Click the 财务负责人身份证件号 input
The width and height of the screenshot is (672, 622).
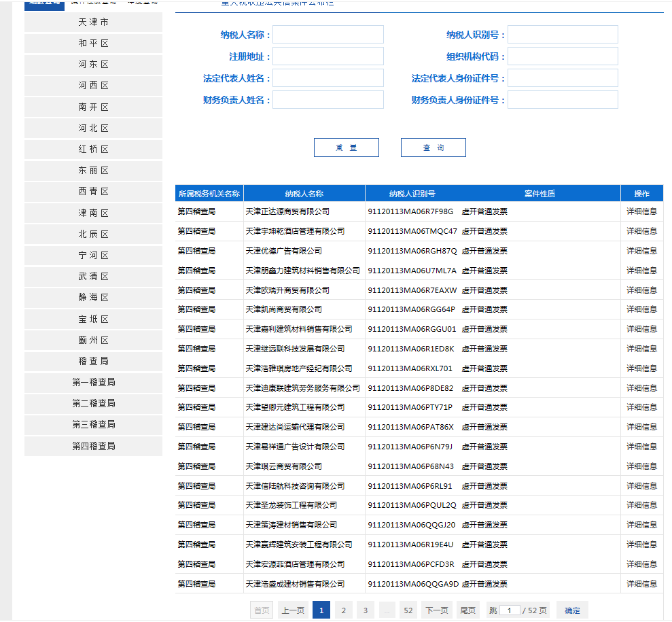pos(563,99)
